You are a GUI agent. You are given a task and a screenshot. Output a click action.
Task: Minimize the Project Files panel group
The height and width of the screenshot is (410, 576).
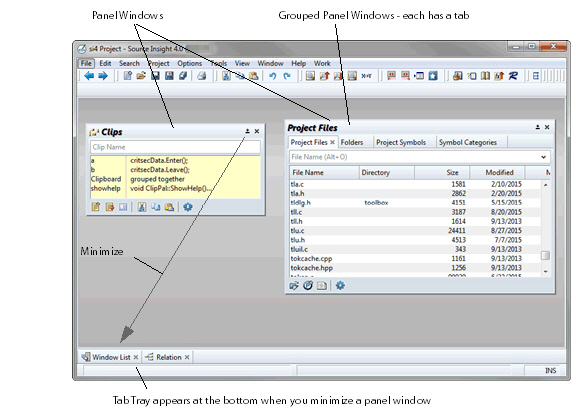537,127
